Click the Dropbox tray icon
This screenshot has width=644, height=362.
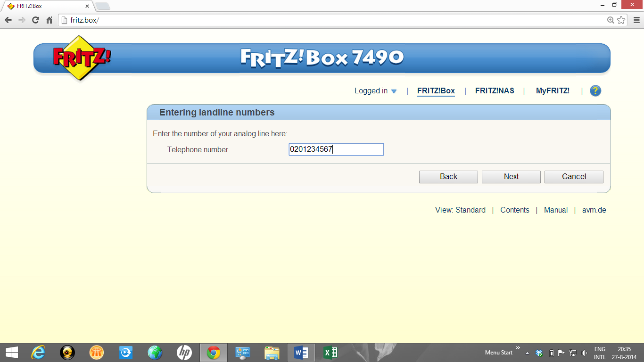pos(539,353)
